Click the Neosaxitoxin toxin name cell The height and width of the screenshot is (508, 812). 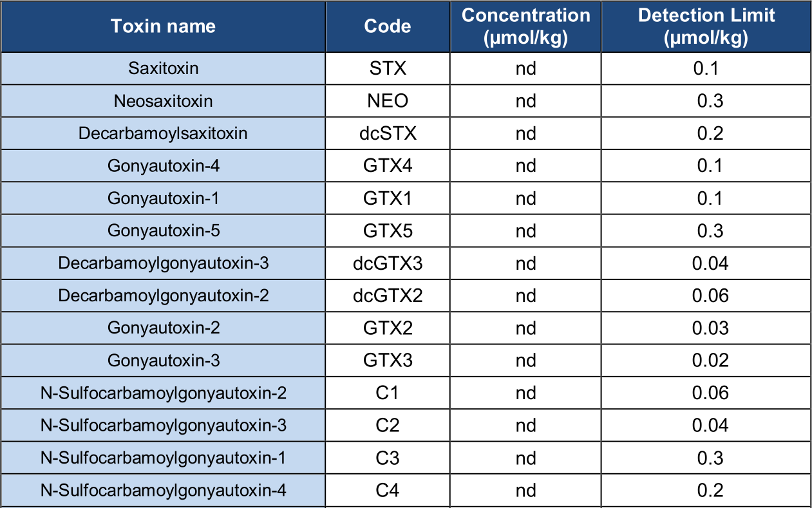pos(163,101)
